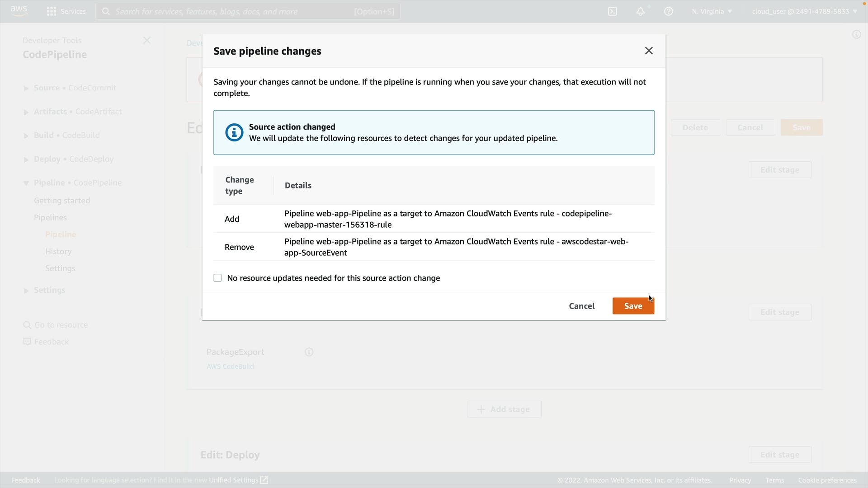Screen dimensions: 868x488
Task: Launch the CloudShell terminal icon
Action: 613,11
